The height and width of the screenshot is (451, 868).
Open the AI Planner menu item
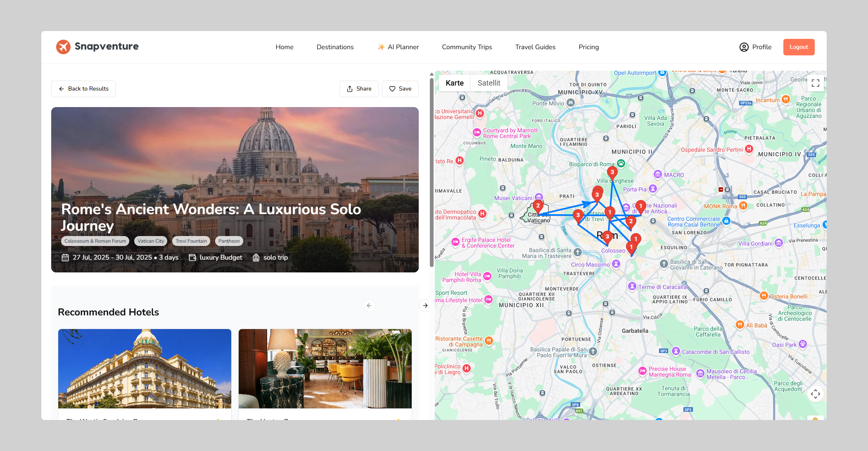398,47
